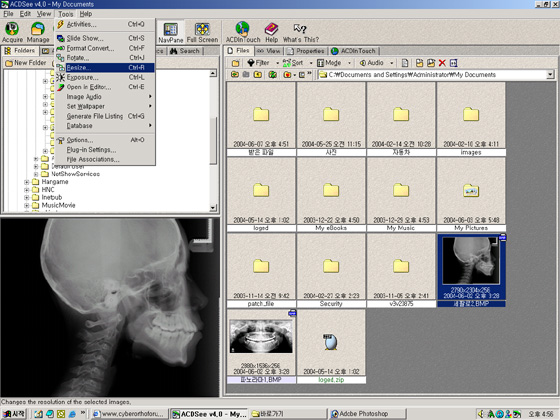Choose Open in Editor menu entry

click(105, 87)
